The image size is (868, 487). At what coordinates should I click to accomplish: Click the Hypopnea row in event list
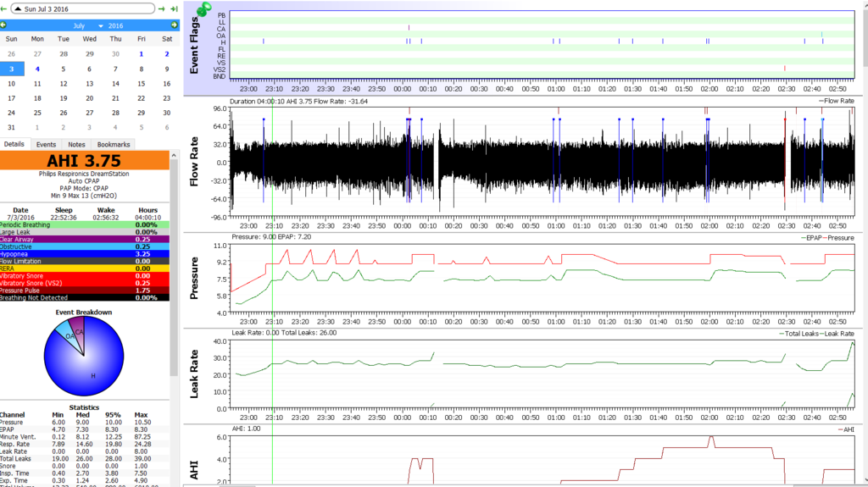click(x=85, y=253)
